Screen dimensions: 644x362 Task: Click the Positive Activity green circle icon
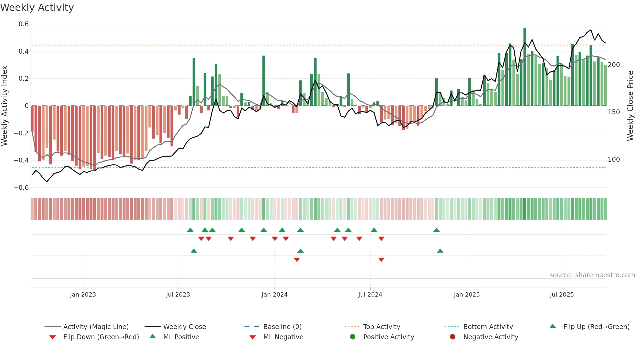(x=353, y=337)
